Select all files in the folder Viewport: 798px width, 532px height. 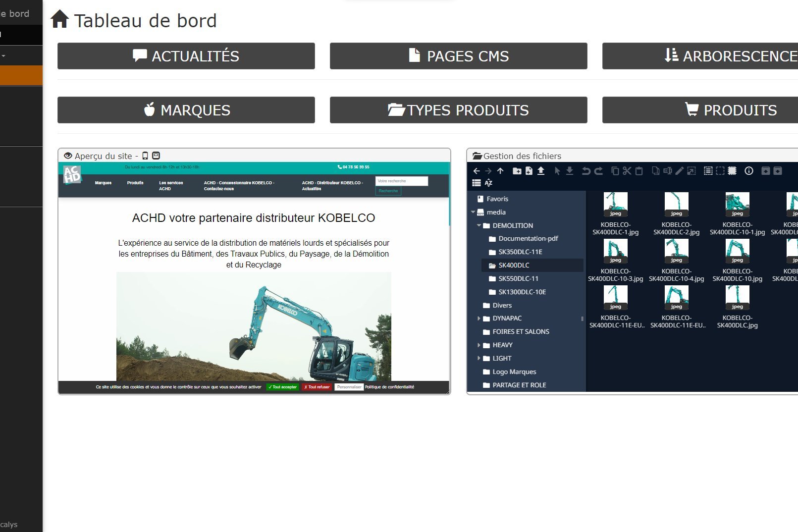[x=708, y=171]
